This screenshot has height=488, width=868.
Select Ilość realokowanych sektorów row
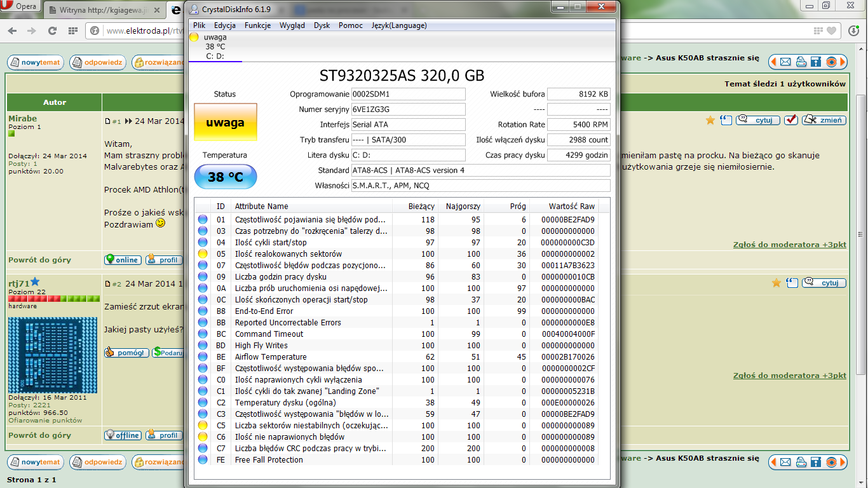(397, 254)
